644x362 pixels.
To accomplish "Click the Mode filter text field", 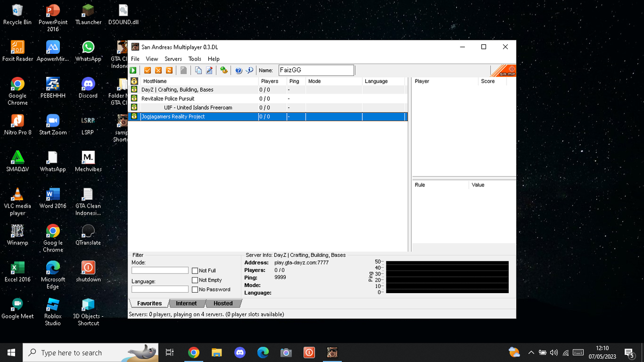I will tap(160, 270).
